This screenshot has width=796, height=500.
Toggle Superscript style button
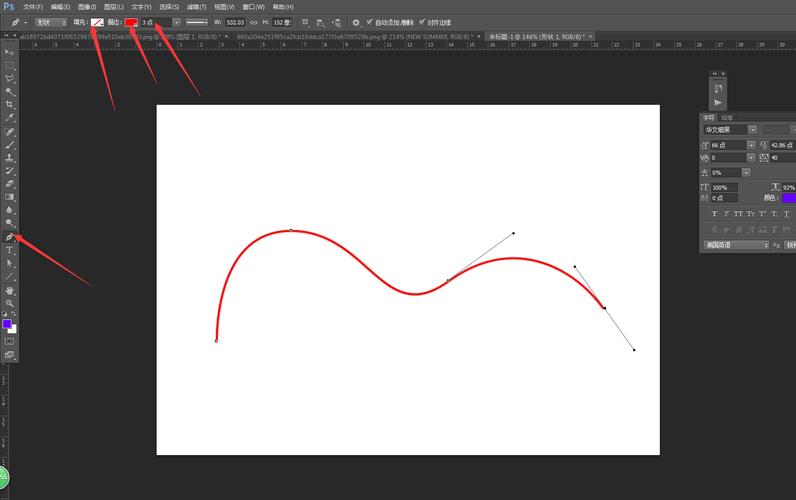tap(762, 214)
